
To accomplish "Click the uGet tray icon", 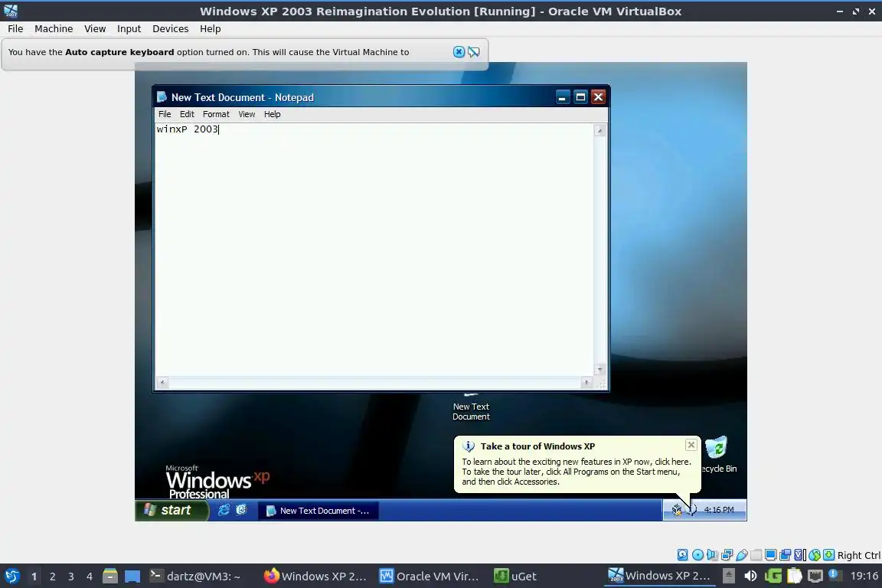I will pyautogui.click(x=773, y=576).
